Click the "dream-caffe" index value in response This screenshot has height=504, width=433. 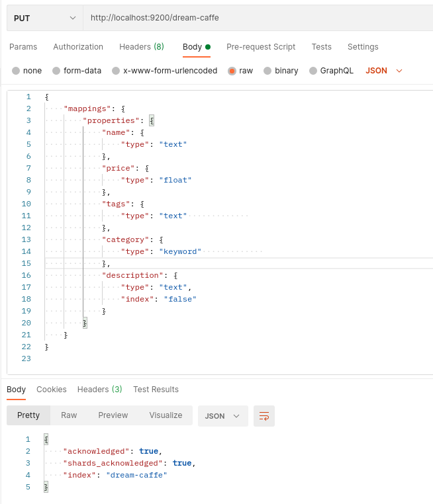[x=136, y=476]
